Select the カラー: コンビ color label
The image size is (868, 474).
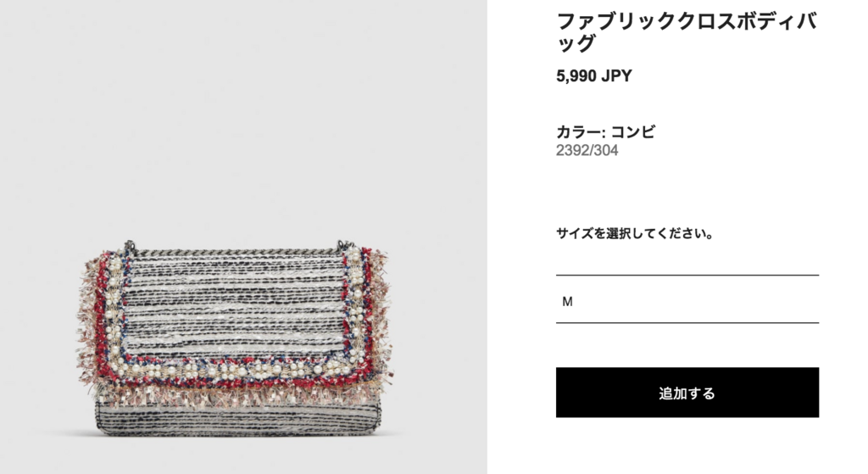pos(605,131)
